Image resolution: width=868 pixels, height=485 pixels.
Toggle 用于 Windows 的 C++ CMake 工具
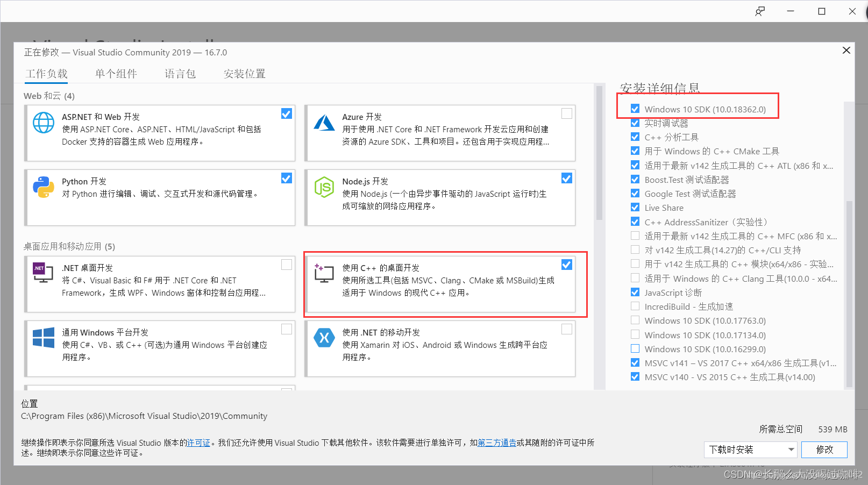[635, 151]
